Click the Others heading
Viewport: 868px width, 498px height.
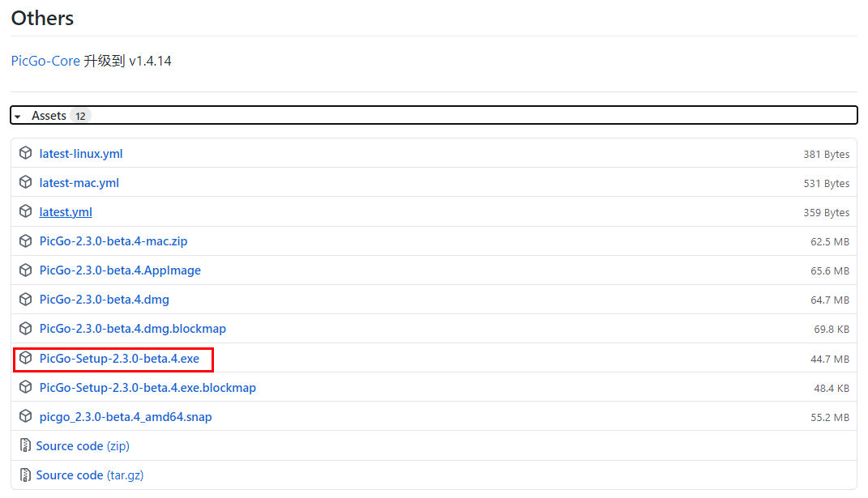[42, 19]
